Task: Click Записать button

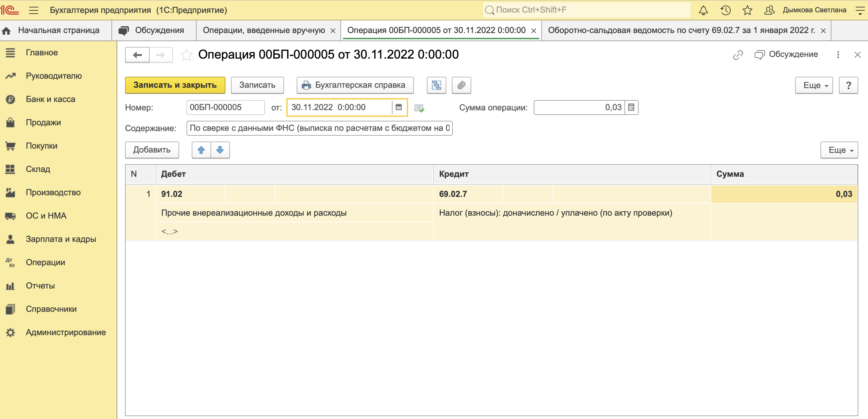Action: point(257,85)
